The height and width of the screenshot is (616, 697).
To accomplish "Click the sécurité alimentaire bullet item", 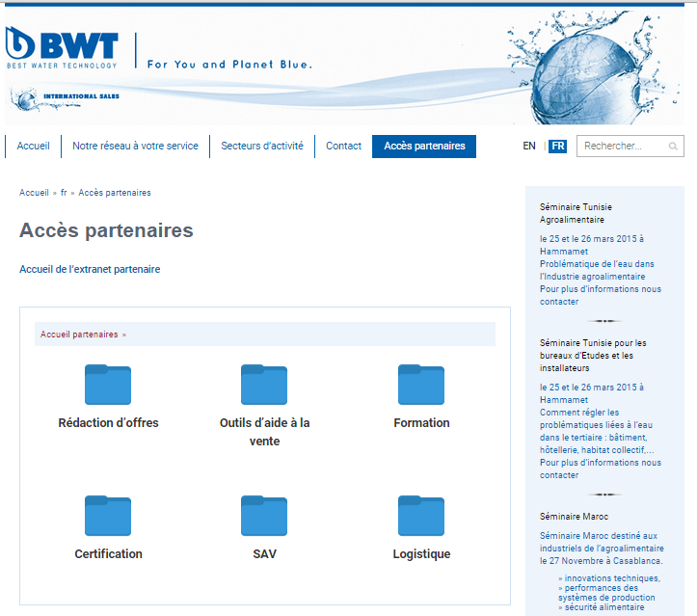I will (x=602, y=606).
